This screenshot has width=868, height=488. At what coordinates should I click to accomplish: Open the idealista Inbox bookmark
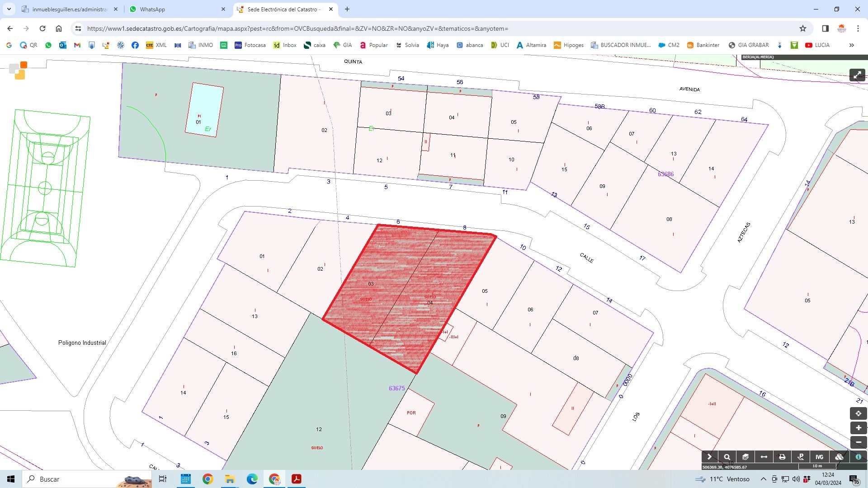pos(285,45)
